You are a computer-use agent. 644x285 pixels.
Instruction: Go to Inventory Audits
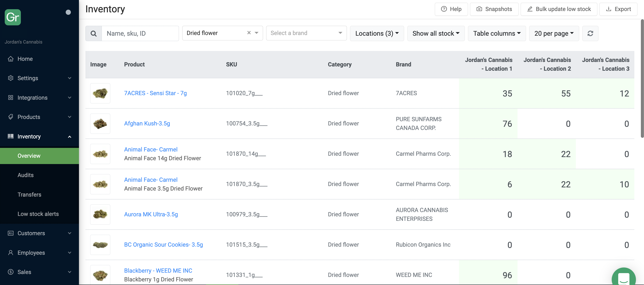click(26, 175)
